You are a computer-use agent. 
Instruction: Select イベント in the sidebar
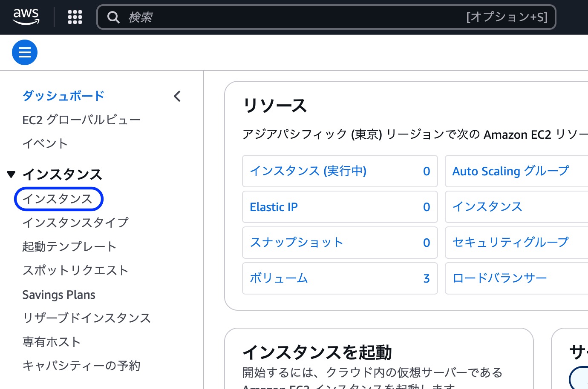click(44, 143)
